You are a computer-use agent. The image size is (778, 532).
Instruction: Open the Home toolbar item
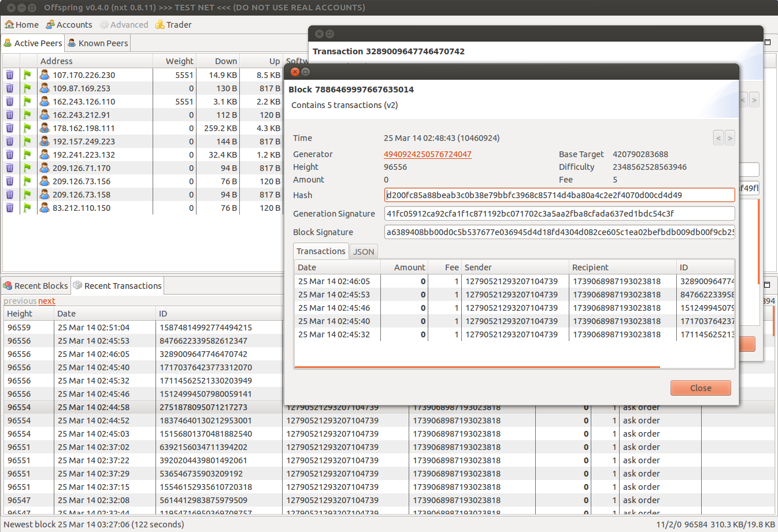(x=21, y=25)
